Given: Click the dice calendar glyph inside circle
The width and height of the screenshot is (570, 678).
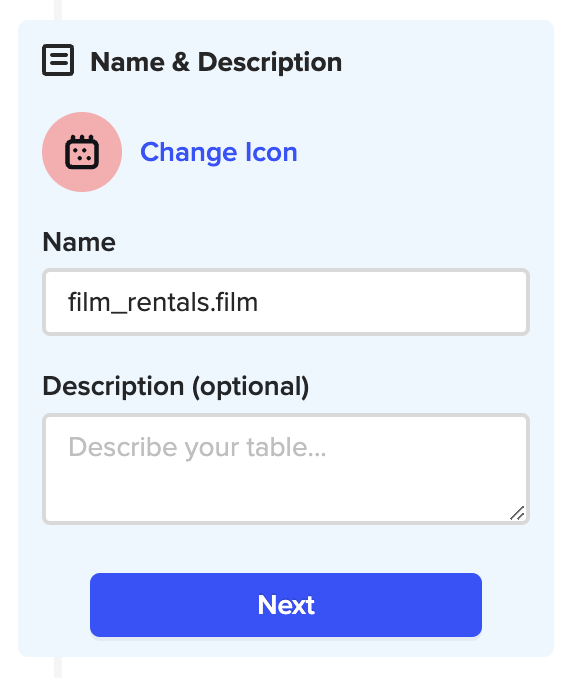Looking at the screenshot, I should [x=82, y=152].
